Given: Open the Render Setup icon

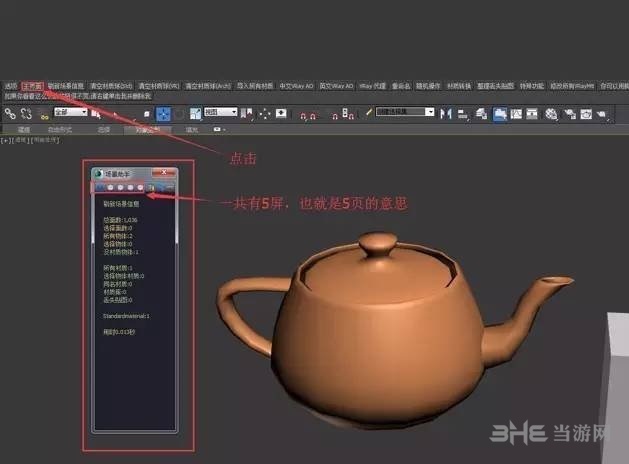Looking at the screenshot, I should 569,114.
